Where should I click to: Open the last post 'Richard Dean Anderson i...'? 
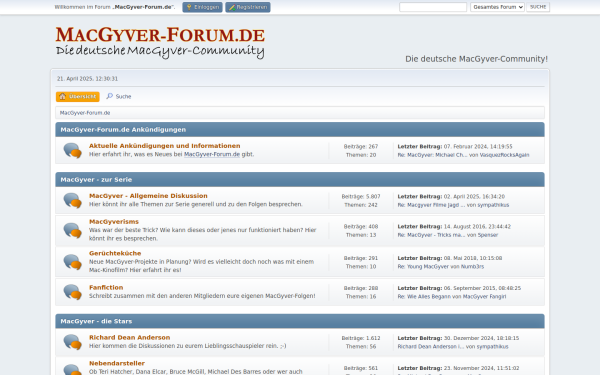pyautogui.click(x=430, y=347)
